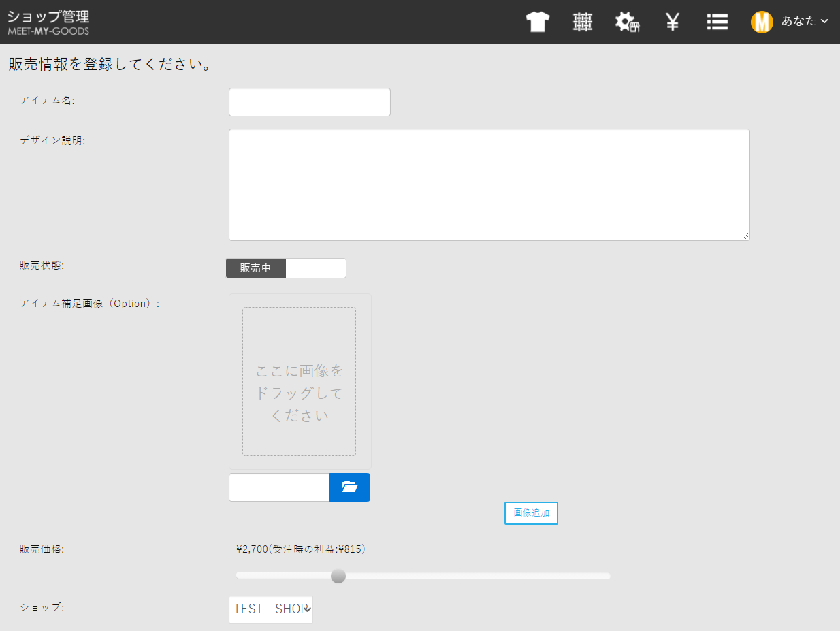Toggle the 販売中 sale status switch
The image size is (840, 631).
pos(256,268)
